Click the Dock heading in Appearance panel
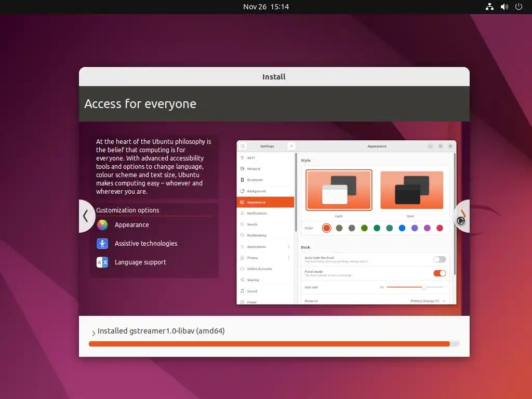 click(305, 247)
